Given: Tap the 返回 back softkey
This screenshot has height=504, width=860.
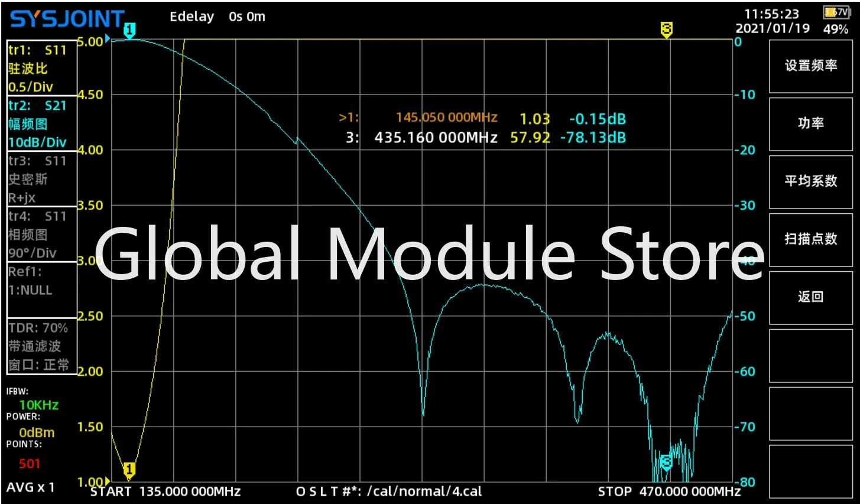Looking at the screenshot, I should [x=810, y=297].
